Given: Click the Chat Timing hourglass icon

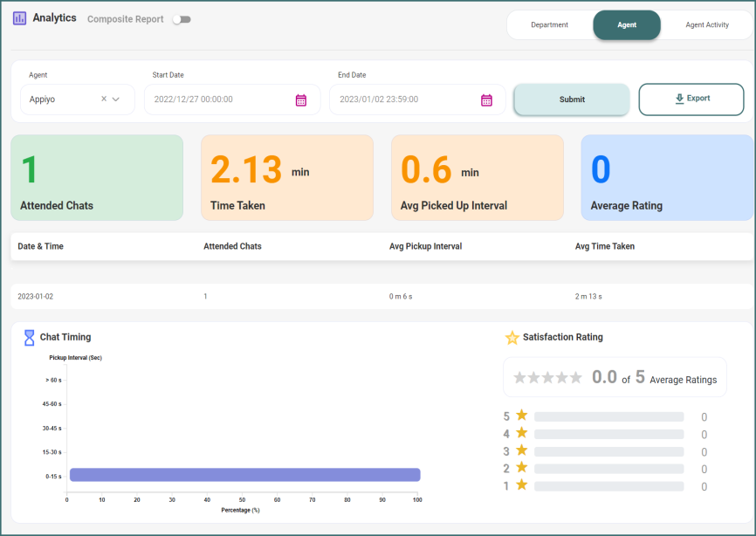Looking at the screenshot, I should [x=29, y=337].
